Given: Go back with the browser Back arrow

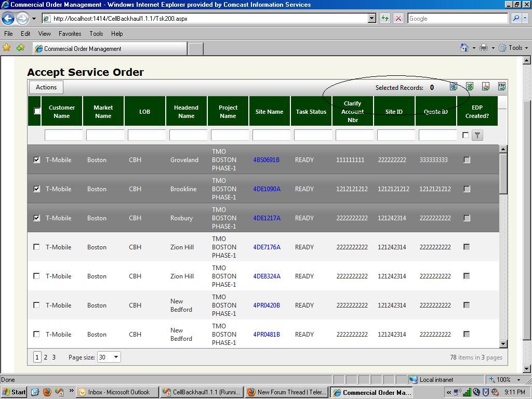Looking at the screenshot, I should click(8, 18).
